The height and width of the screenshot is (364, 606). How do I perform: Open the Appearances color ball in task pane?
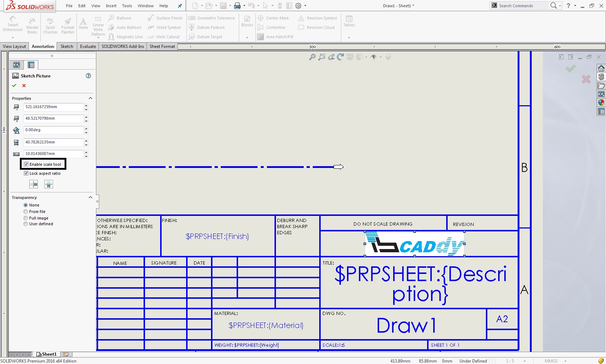pyautogui.click(x=601, y=102)
